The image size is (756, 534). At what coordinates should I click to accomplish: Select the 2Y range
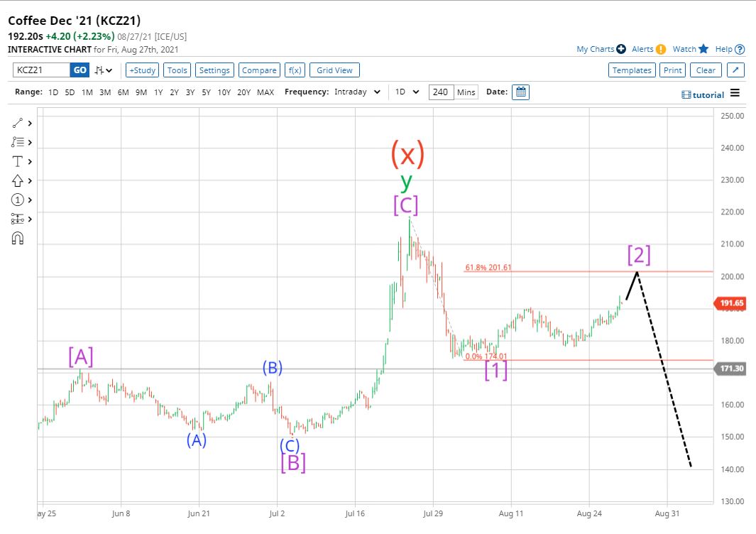[174, 92]
